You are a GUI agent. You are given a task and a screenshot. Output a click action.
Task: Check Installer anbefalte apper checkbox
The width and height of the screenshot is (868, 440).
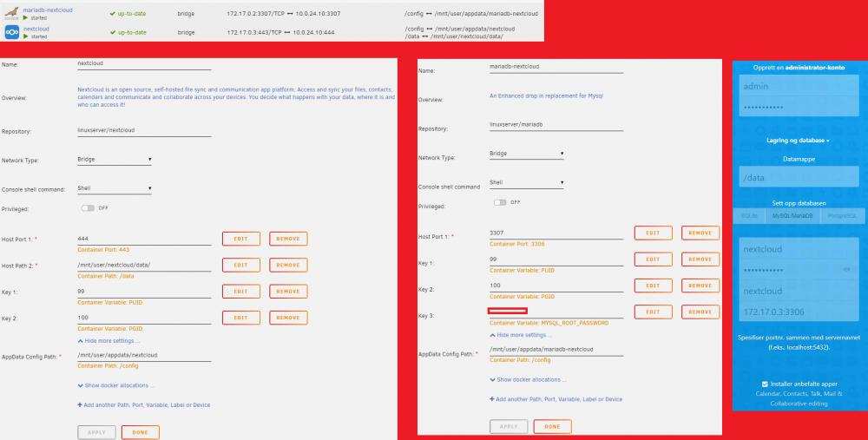pos(765,384)
